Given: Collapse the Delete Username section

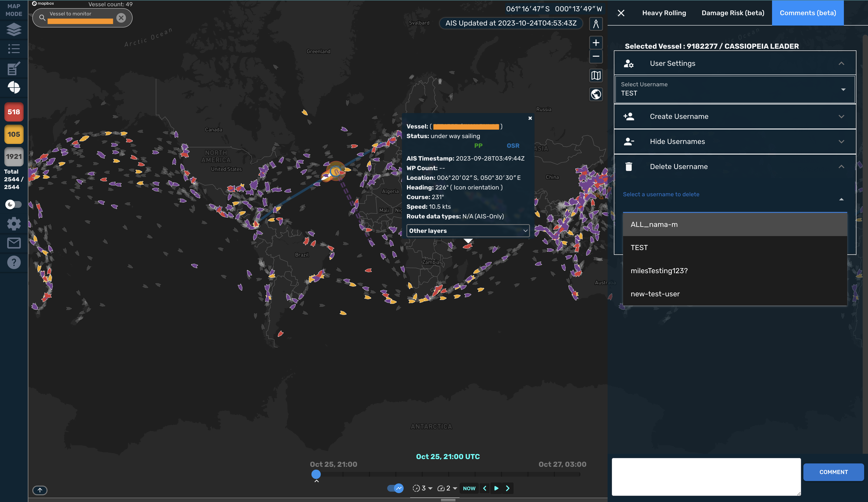Looking at the screenshot, I should tap(841, 166).
